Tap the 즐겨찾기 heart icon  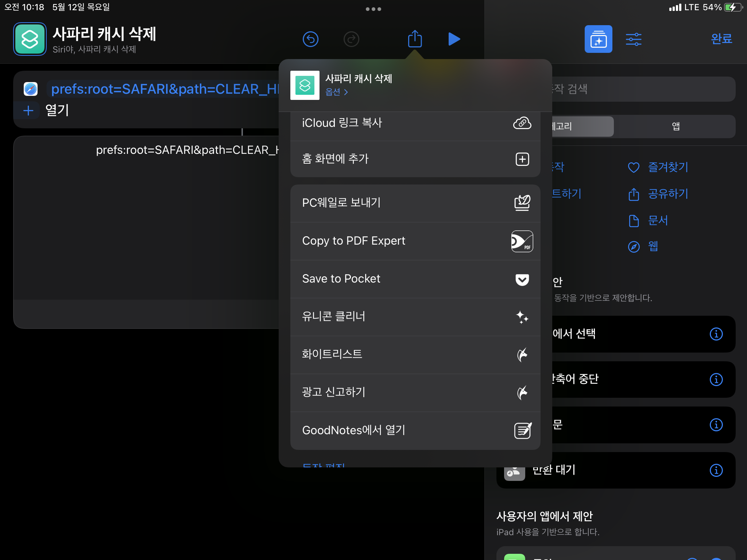pos(634,167)
